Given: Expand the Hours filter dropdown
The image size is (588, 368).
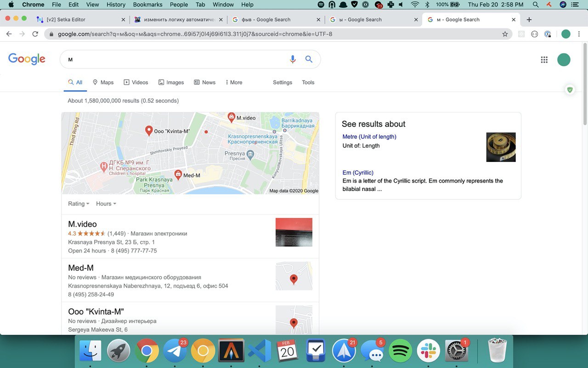Looking at the screenshot, I should pyautogui.click(x=106, y=204).
